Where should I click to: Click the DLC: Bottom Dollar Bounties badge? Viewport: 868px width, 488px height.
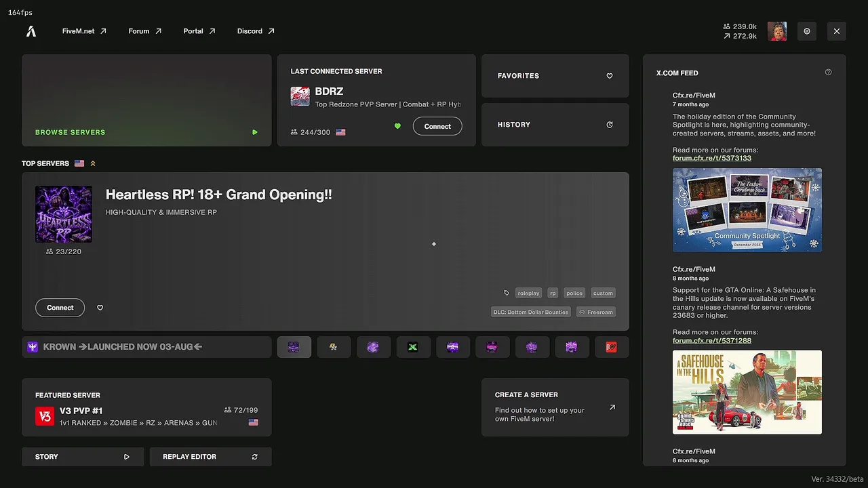click(531, 312)
